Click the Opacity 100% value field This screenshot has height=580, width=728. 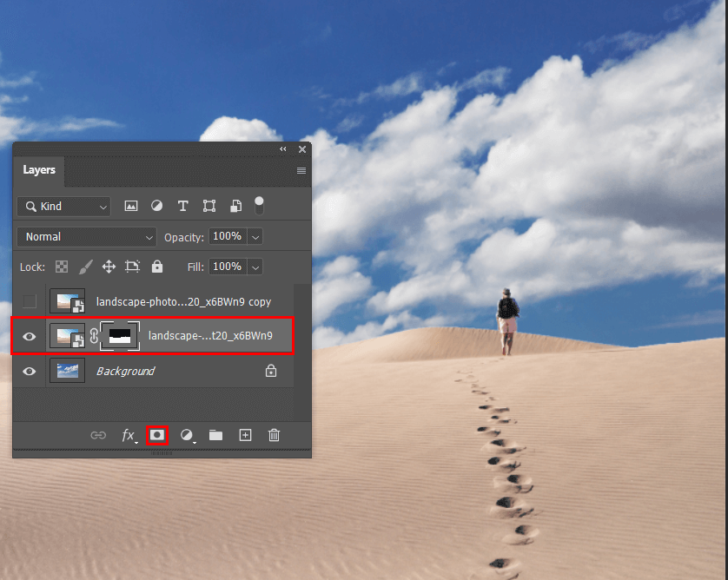(x=228, y=237)
